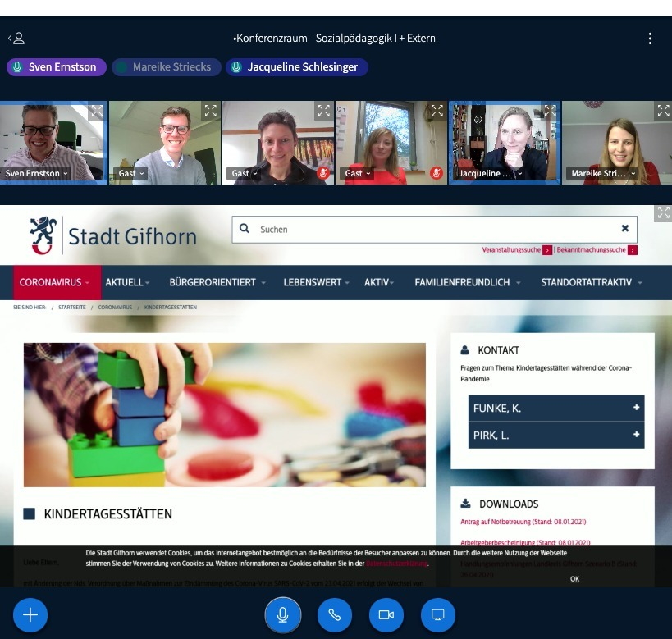Open the three-dot options menu
This screenshot has width=672, height=639.
pyautogui.click(x=650, y=39)
